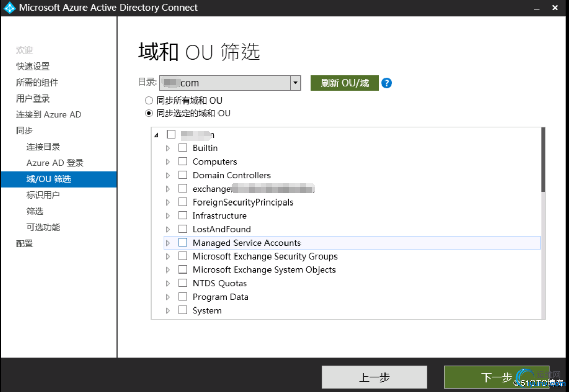This screenshot has height=392, width=569.
Task: Check the Program Data checkbox
Action: point(183,297)
